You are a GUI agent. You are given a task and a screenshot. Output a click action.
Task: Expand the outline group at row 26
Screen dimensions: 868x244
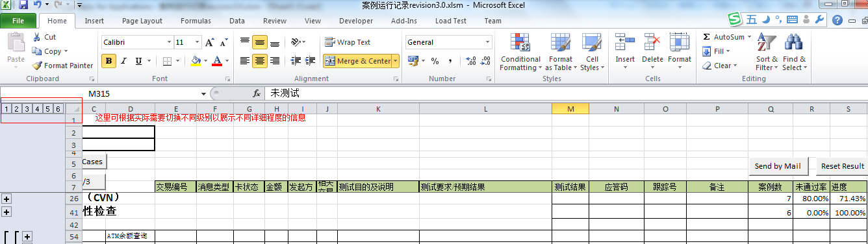click(x=7, y=198)
